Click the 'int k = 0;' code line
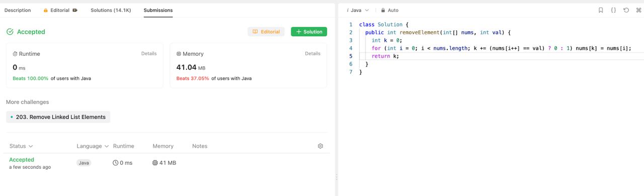The width and height of the screenshot is (644, 196). coord(387,40)
